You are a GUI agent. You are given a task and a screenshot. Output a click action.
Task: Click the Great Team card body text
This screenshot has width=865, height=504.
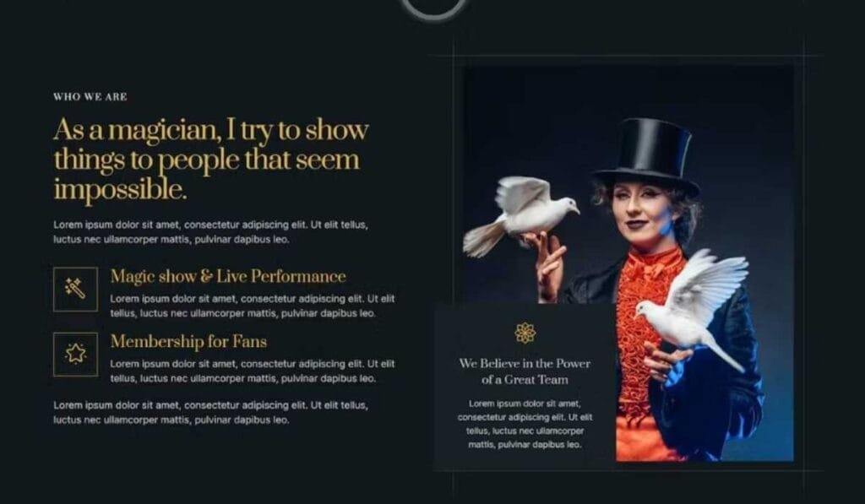click(525, 424)
